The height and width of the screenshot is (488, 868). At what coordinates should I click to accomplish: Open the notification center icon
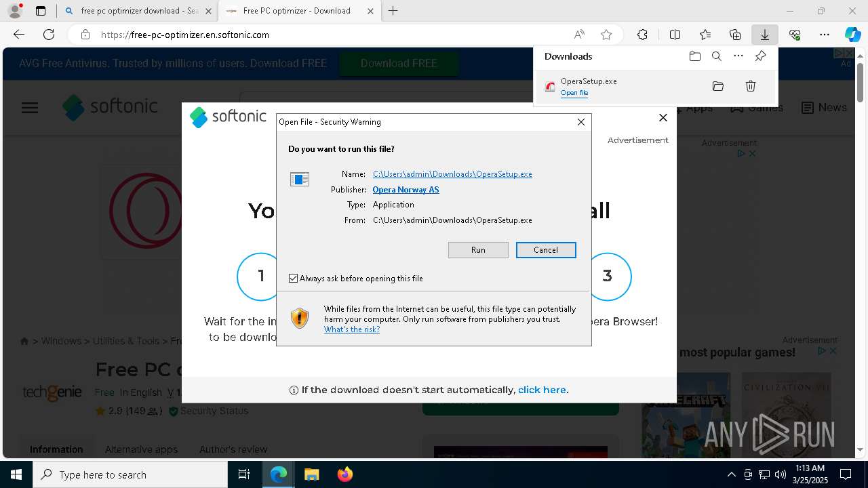click(846, 474)
